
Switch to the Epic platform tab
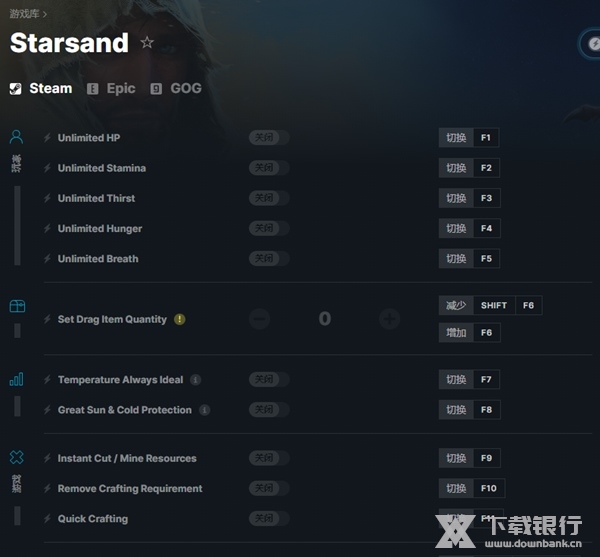coord(111,88)
